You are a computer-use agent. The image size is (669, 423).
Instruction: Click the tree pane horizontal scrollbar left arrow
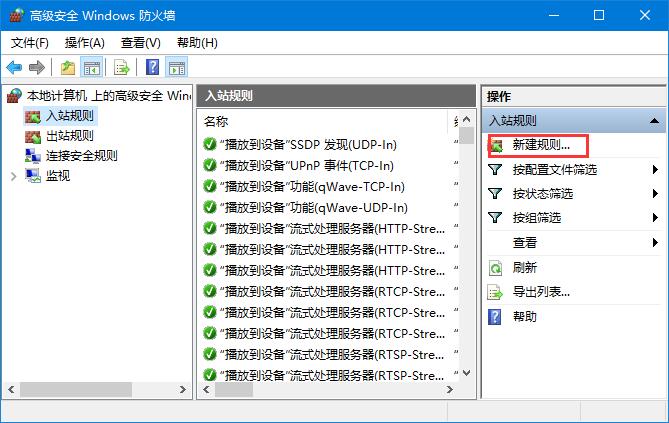pyautogui.click(x=11, y=389)
